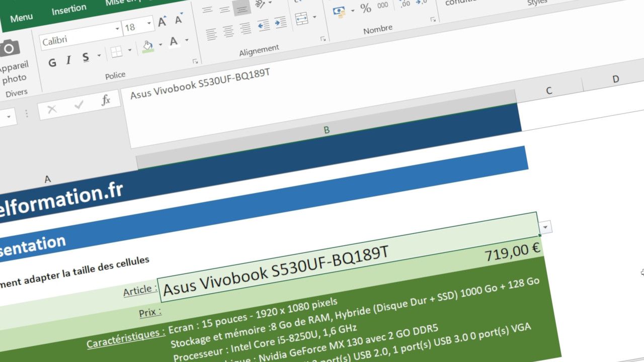644x362 pixels.
Task: Apply the fill color paint bucket
Action: [148, 47]
